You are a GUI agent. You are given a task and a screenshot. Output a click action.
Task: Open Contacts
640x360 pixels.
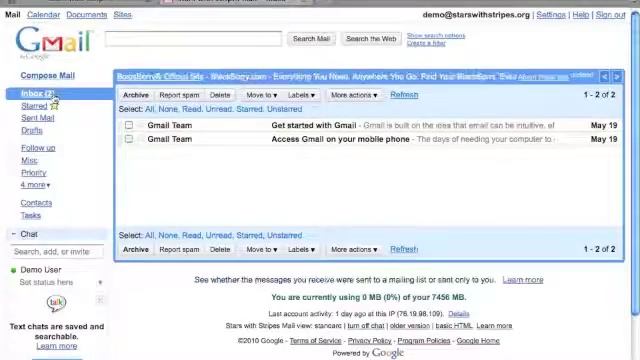pos(36,203)
